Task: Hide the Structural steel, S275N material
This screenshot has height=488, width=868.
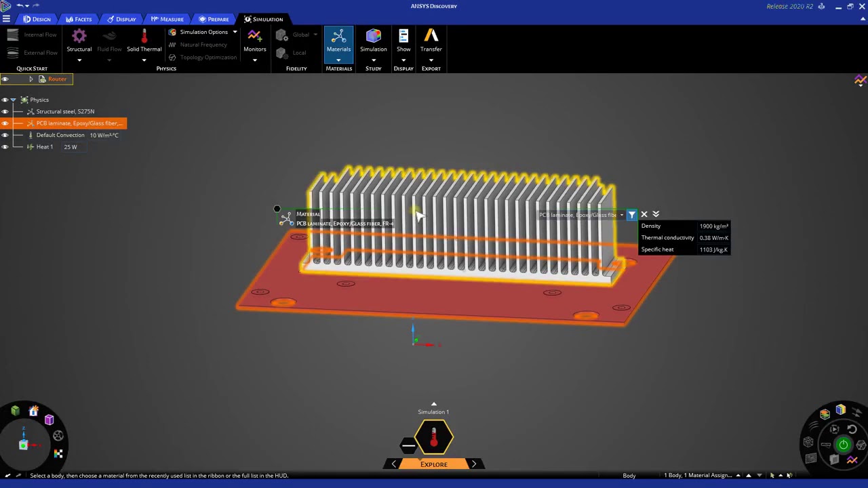Action: (x=5, y=111)
